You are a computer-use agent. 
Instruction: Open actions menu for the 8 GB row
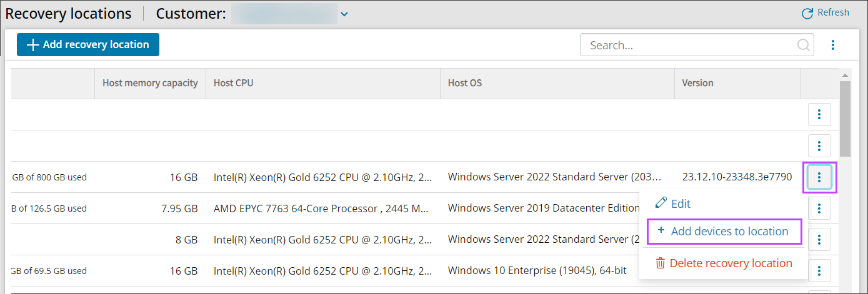pyautogui.click(x=819, y=240)
